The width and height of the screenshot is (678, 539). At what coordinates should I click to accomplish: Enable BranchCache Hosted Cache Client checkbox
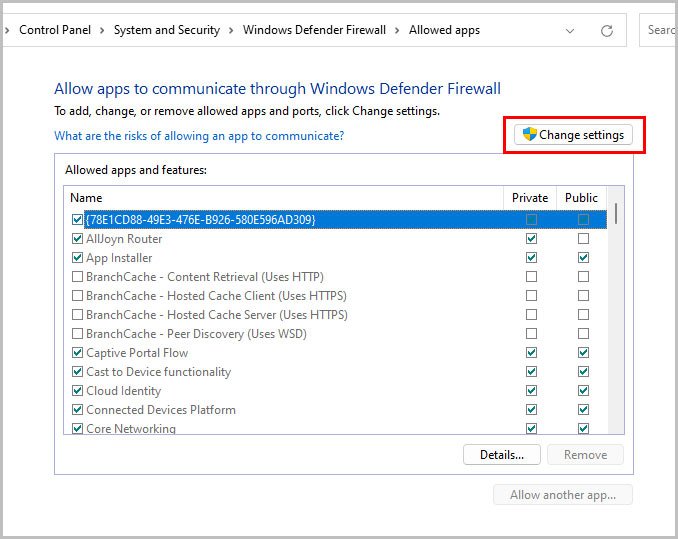click(x=77, y=296)
